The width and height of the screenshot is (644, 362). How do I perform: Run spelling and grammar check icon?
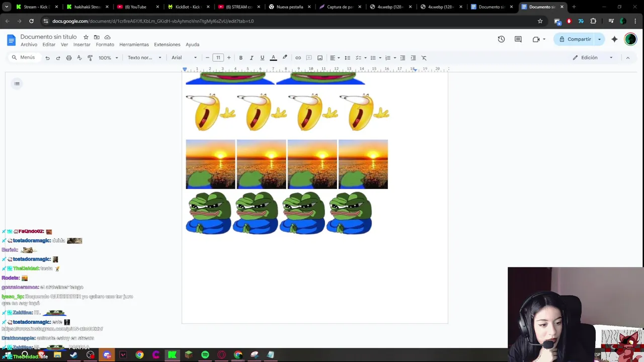79,58
